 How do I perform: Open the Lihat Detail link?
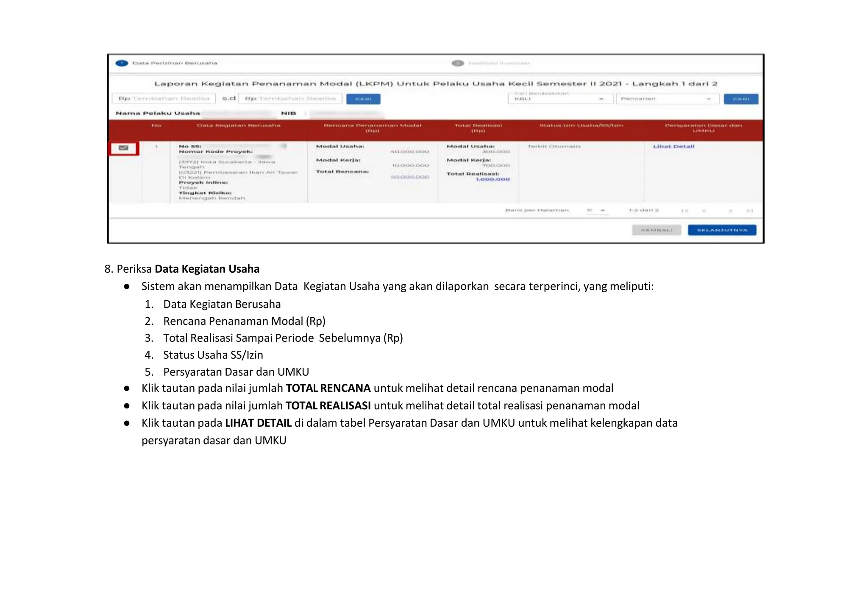pyautogui.click(x=673, y=146)
